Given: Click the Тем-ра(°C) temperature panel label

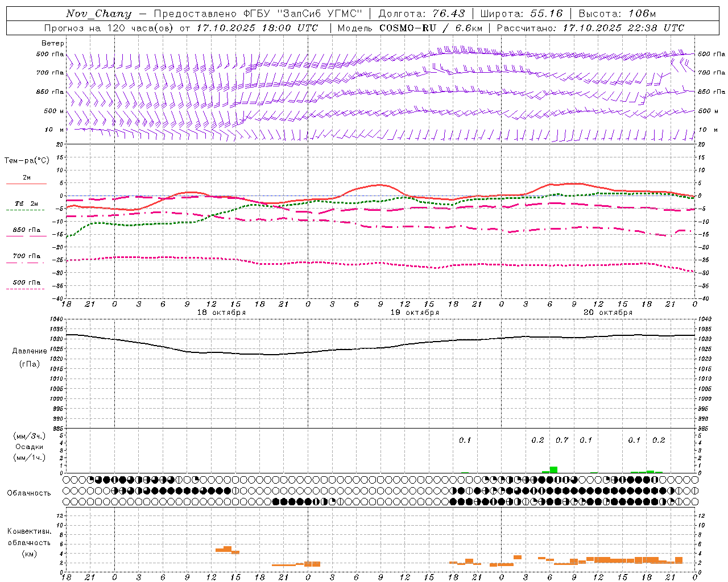Looking at the screenshot, I should click(27, 161).
